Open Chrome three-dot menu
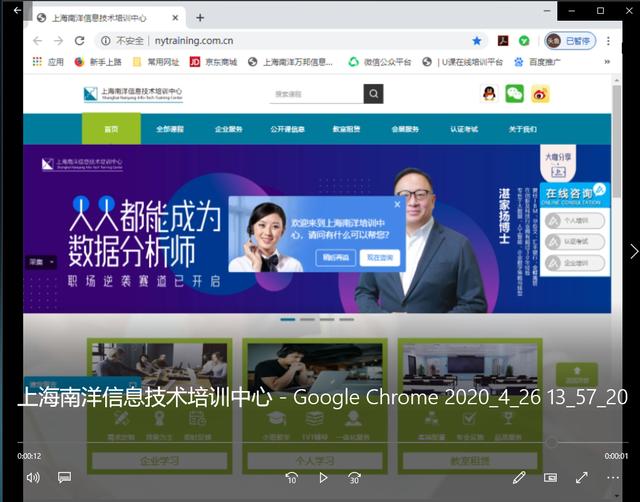 [x=608, y=41]
